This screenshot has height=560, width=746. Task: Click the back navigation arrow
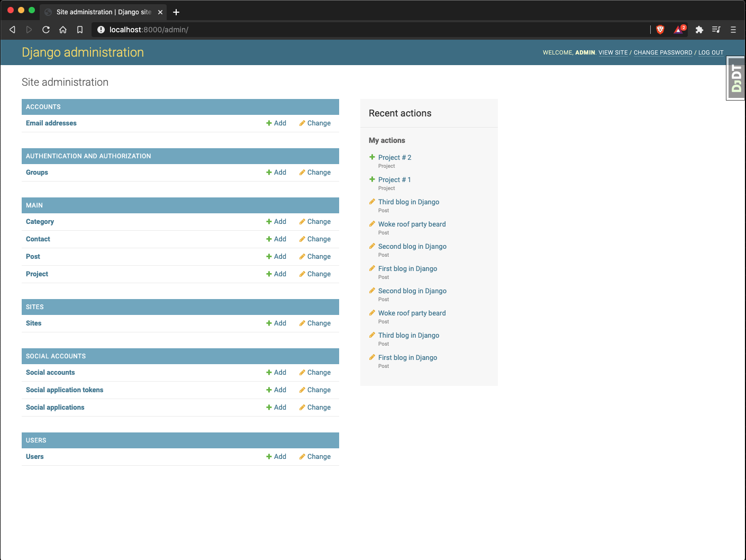tap(12, 30)
